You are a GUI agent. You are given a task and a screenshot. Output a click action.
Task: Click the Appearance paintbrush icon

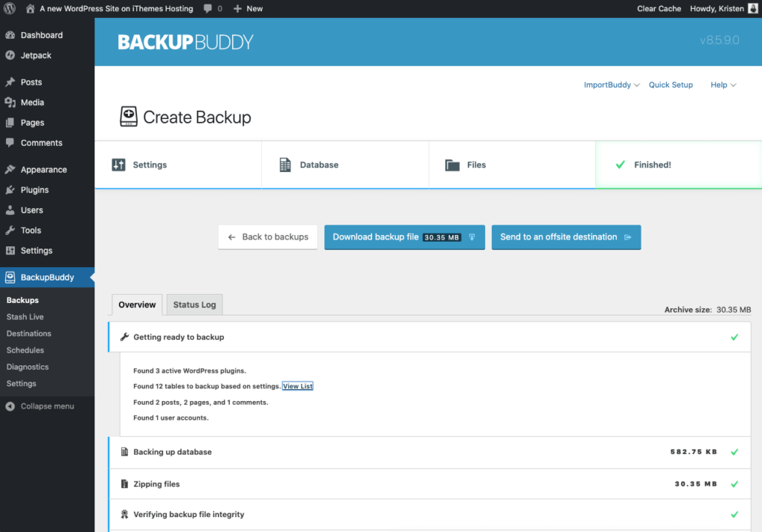(10, 170)
